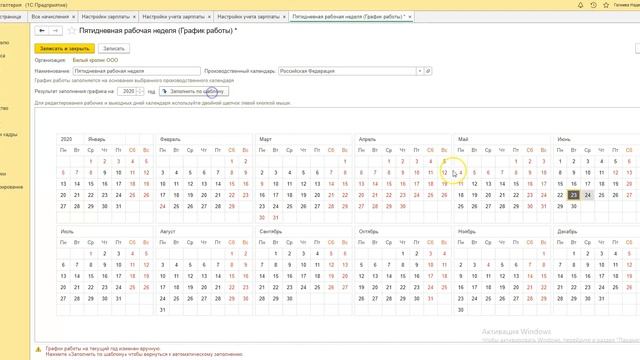Select September 23 in the calendar
The image size is (640, 360).
click(289, 287)
